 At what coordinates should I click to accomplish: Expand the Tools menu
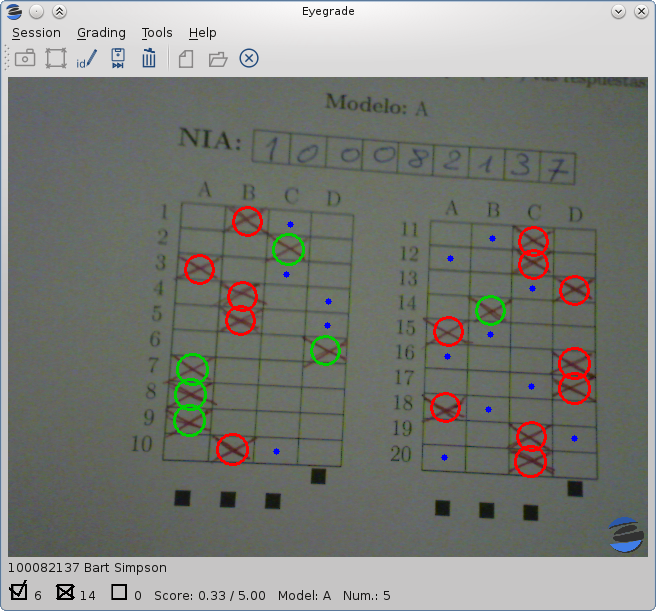click(157, 33)
